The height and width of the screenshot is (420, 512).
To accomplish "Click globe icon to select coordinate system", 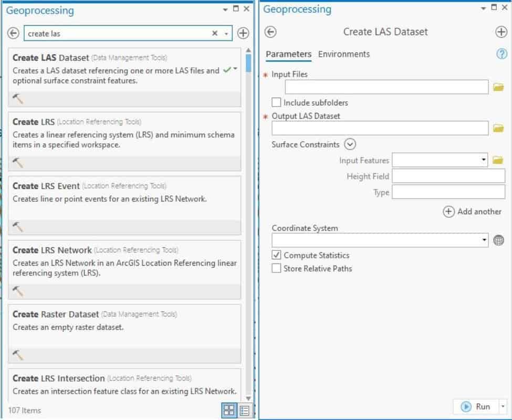I will 499,240.
